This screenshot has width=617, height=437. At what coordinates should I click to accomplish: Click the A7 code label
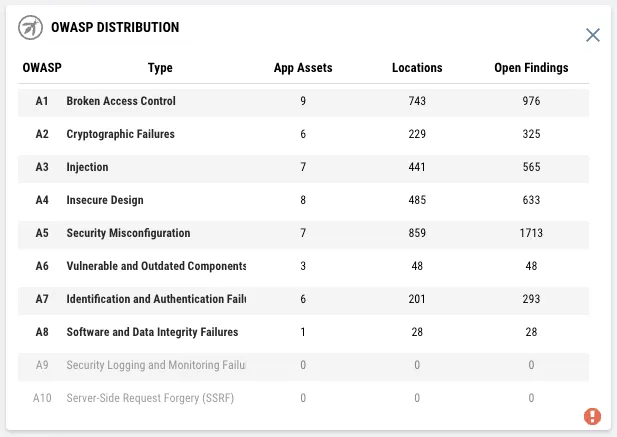pos(42,299)
